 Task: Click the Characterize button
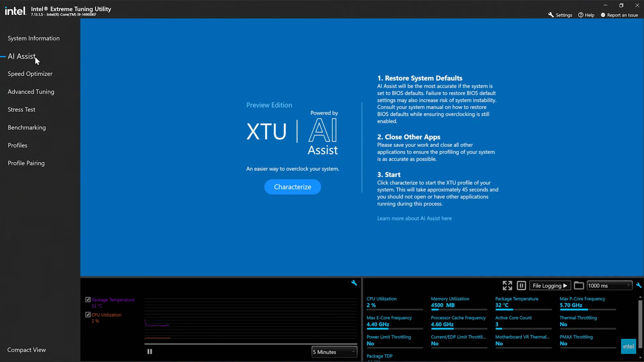[x=293, y=187]
